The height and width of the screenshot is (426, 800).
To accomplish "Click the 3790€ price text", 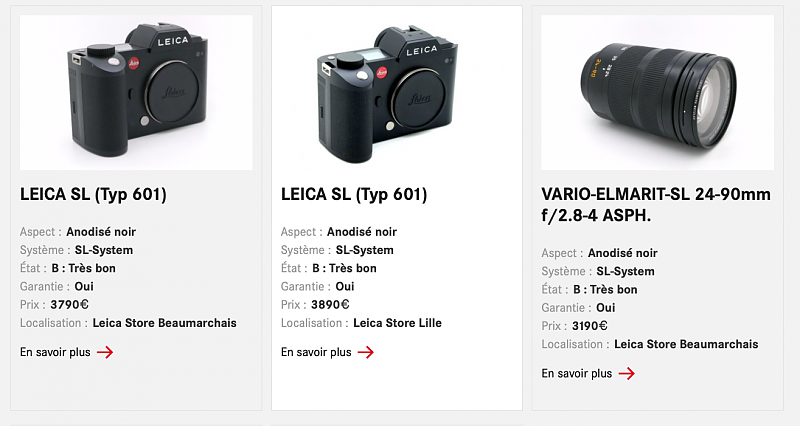I will [69, 305].
